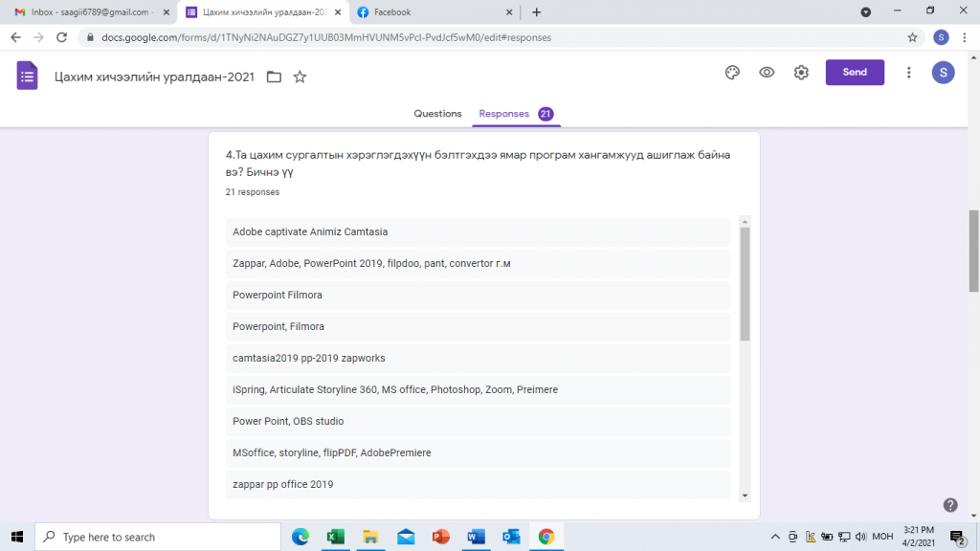Select the 'Power Point, OBS studio' response
This screenshot has width=980, height=551.
(478, 421)
